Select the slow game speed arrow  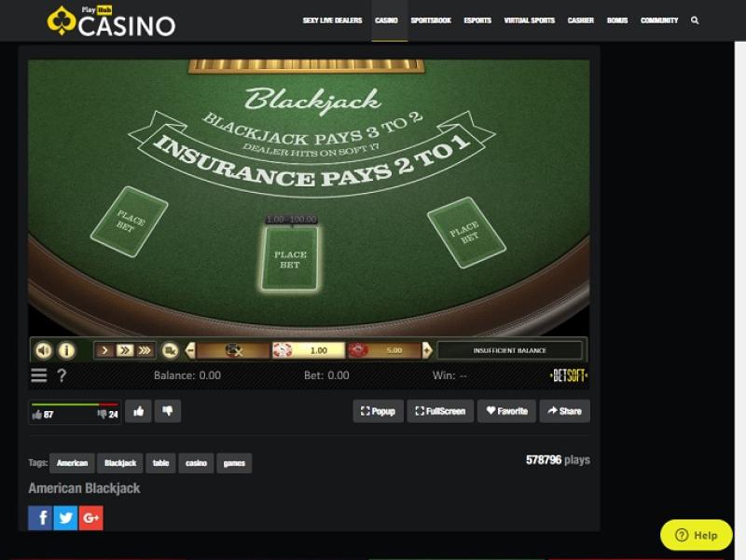click(x=104, y=351)
